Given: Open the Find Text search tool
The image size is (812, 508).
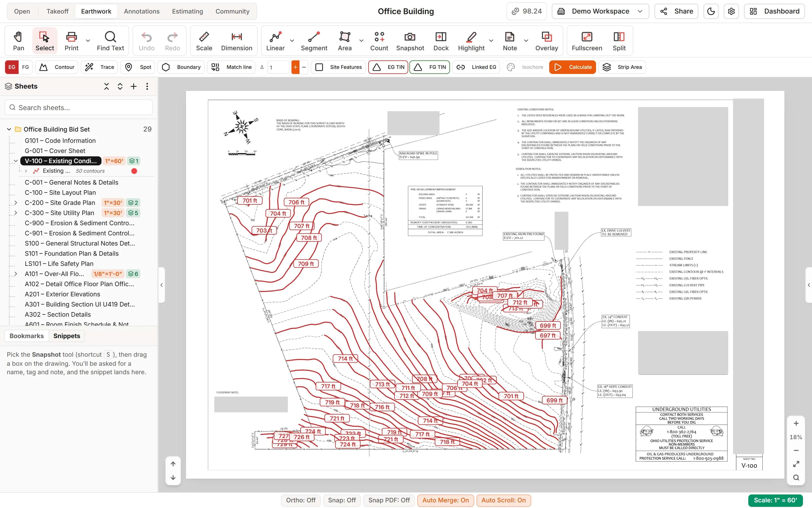Looking at the screenshot, I should tap(111, 41).
